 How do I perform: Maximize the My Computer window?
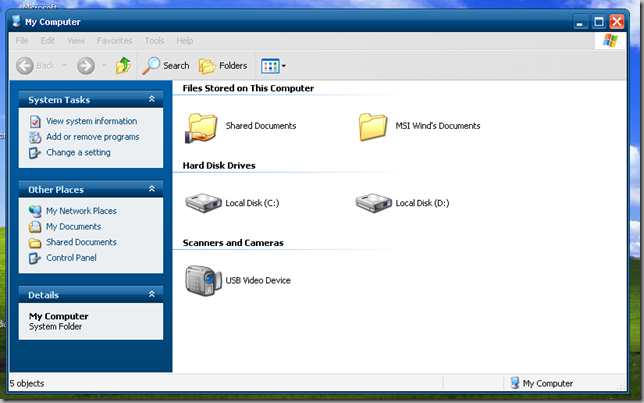pos(599,21)
